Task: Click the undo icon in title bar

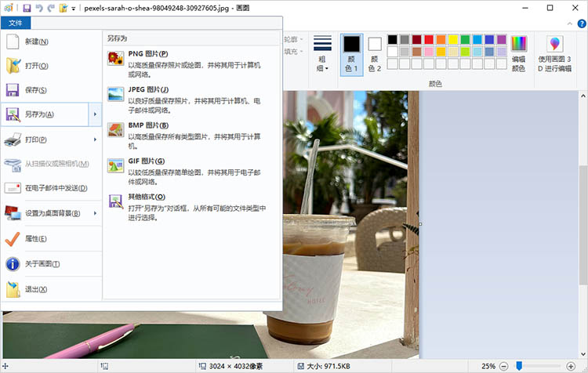Action: [39, 8]
